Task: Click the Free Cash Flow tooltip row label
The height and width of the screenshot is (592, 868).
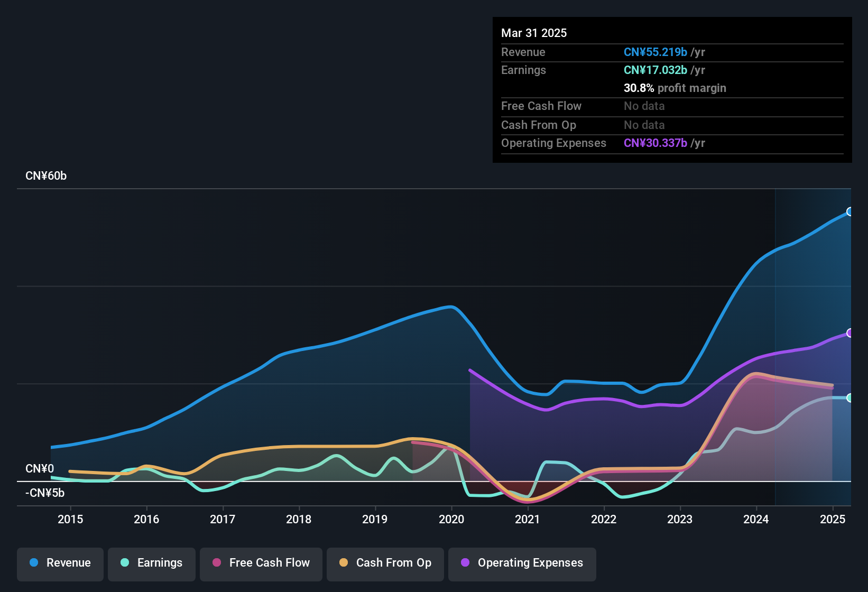Action: 541,106
